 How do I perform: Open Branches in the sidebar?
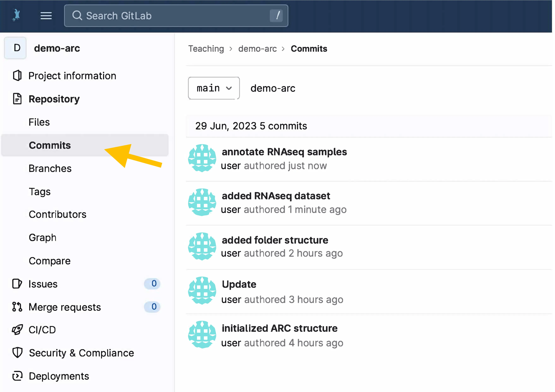click(50, 168)
